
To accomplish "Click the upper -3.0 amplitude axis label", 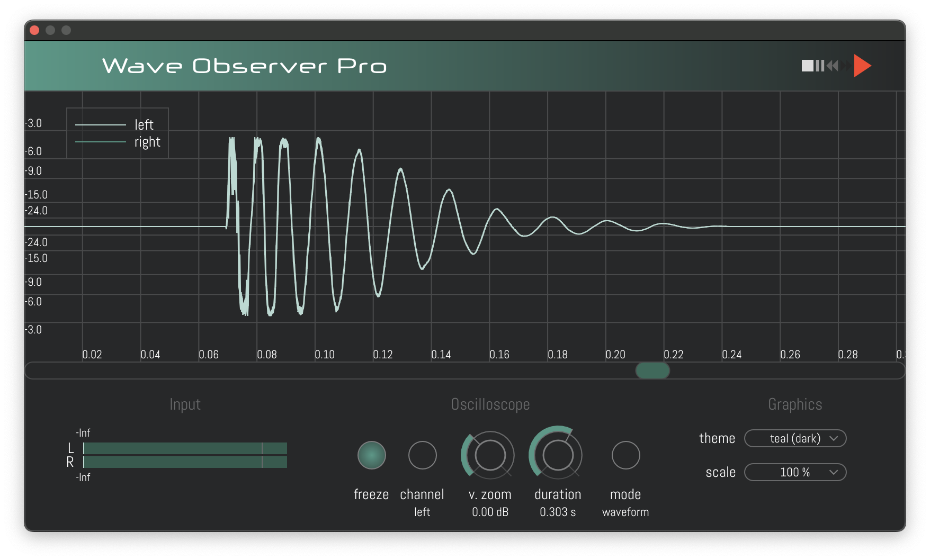I will (x=33, y=123).
